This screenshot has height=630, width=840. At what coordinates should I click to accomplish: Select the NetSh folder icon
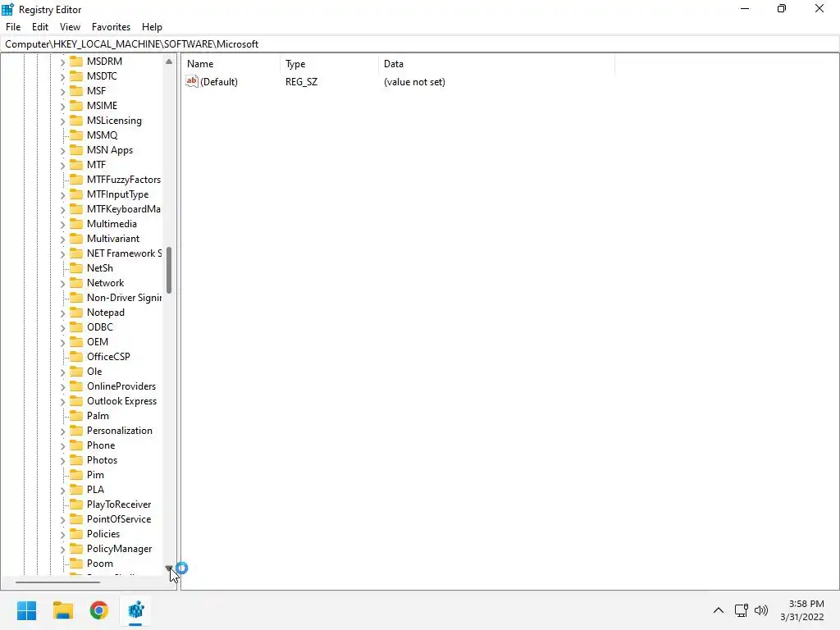point(76,268)
